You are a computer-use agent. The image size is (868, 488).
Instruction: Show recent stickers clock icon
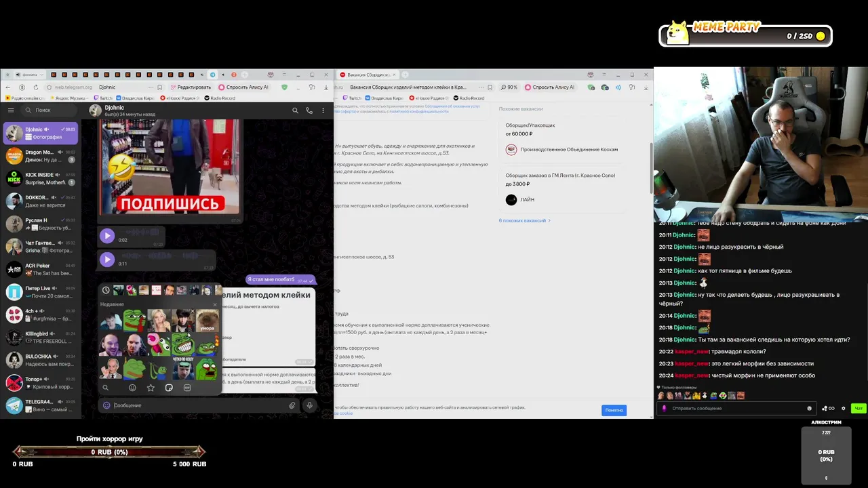coord(106,290)
